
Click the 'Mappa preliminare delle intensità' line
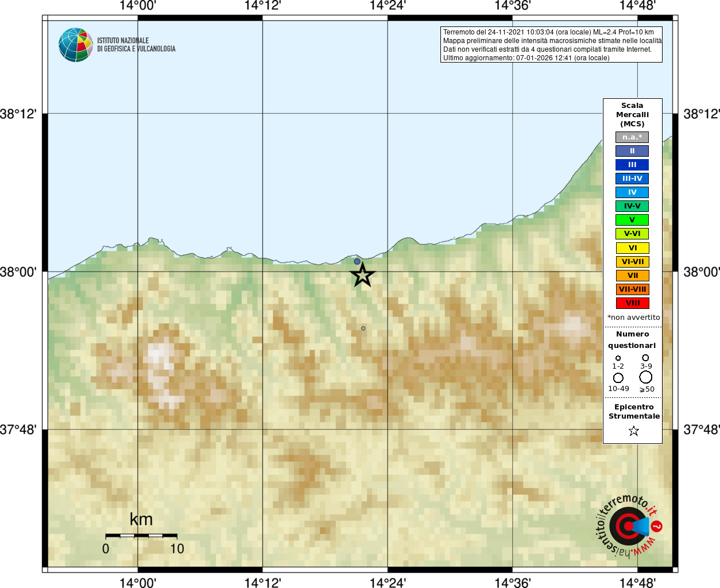[x=552, y=41]
